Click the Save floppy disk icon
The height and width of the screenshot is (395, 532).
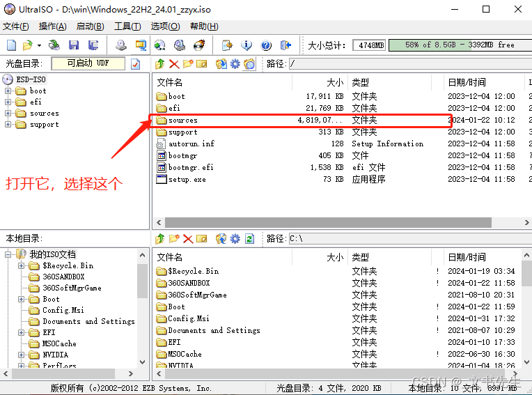pos(74,45)
